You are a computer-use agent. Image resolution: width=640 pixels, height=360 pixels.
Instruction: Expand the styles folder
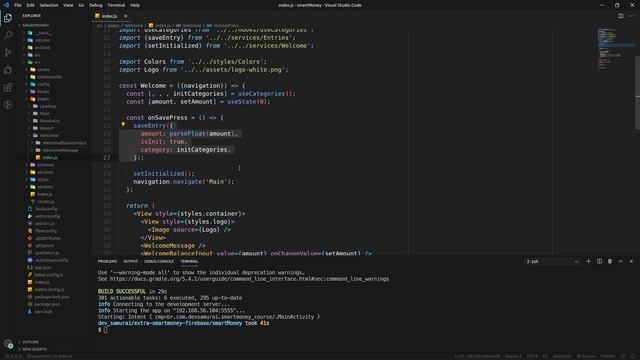click(x=43, y=180)
